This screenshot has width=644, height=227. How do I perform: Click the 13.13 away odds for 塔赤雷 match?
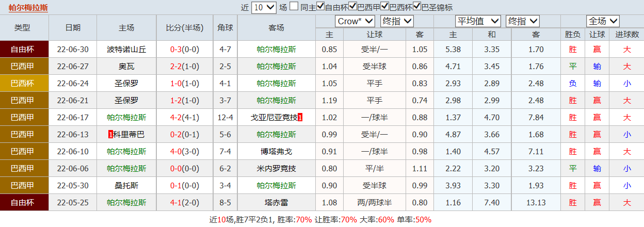536,203
